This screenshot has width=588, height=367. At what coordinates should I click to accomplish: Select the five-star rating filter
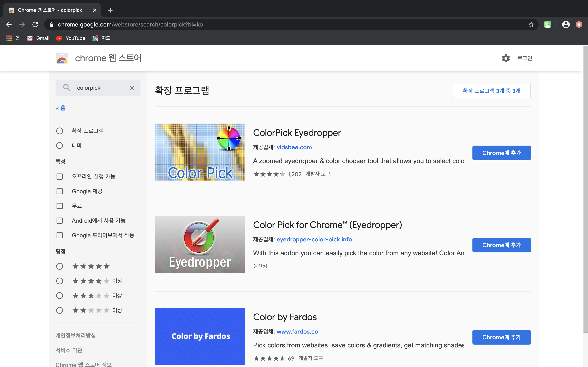[60, 266]
